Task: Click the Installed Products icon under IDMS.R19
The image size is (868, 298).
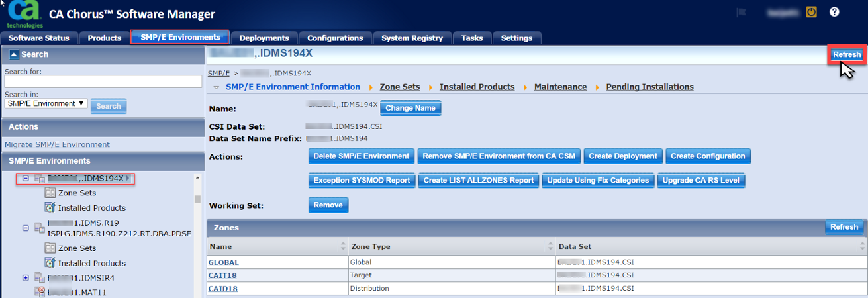Action: [50, 263]
